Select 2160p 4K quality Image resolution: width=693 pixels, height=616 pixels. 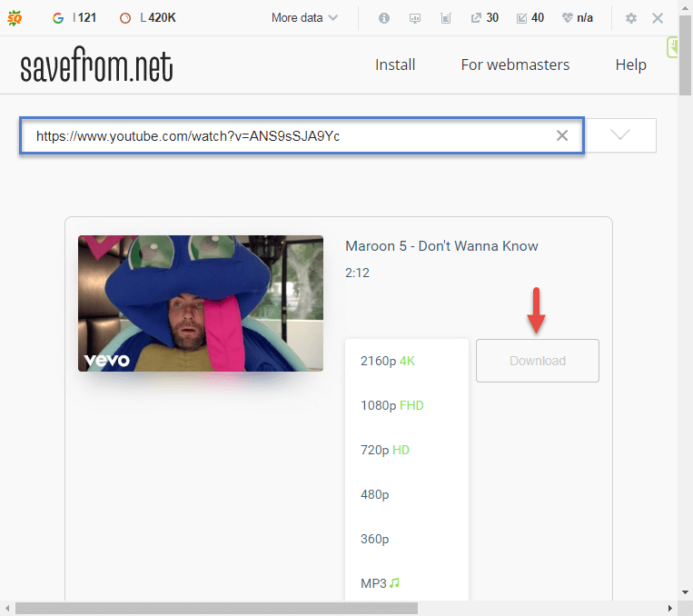[407, 361]
